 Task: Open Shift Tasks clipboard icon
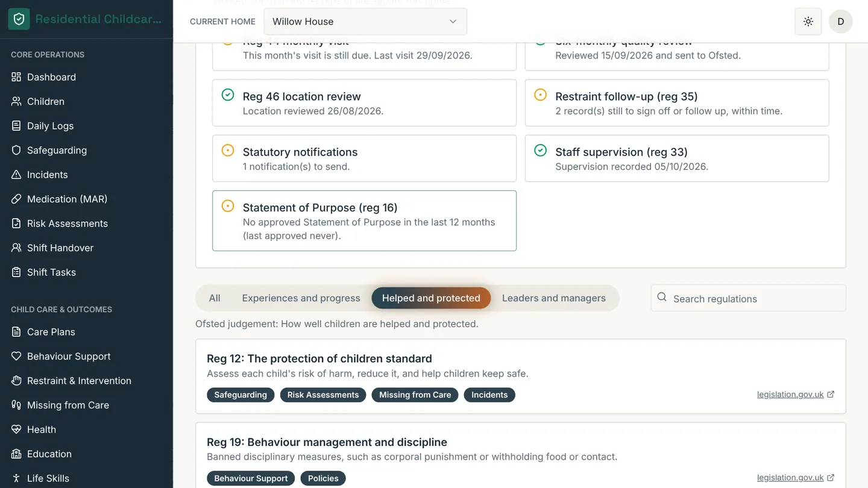pyautogui.click(x=16, y=272)
